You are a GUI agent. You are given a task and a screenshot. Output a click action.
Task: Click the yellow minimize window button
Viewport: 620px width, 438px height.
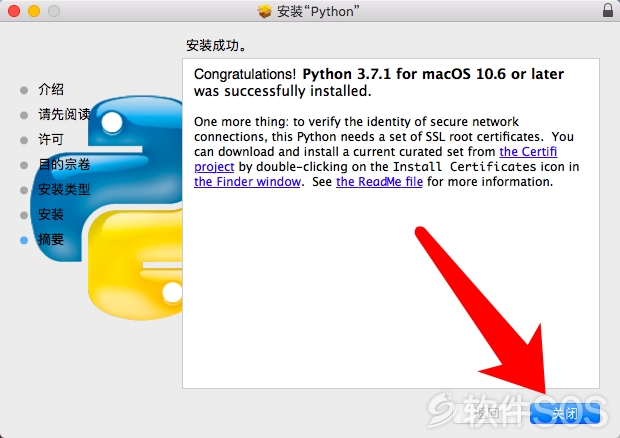[34, 11]
